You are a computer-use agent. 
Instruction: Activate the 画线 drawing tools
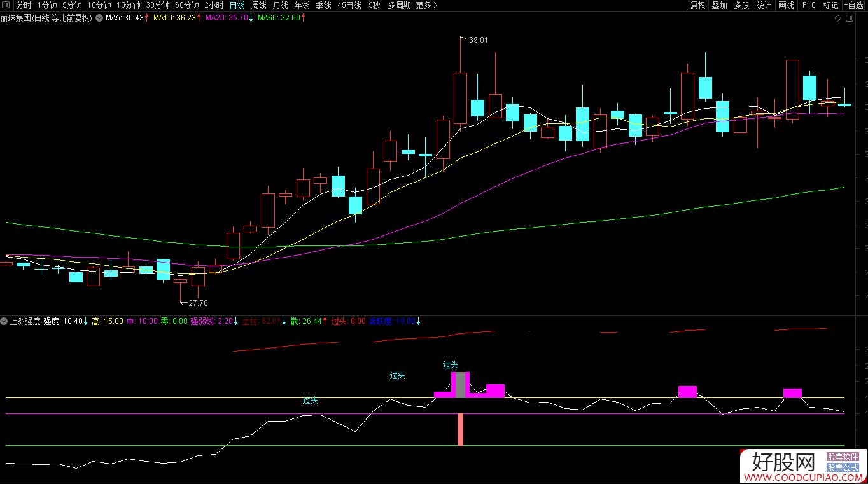point(786,5)
